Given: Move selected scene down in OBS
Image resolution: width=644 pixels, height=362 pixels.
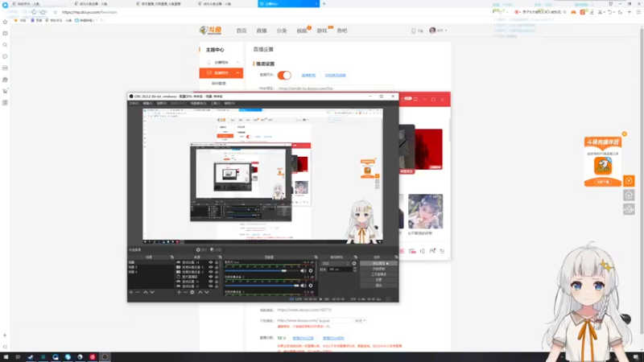Looking at the screenshot, I should [x=152, y=292].
